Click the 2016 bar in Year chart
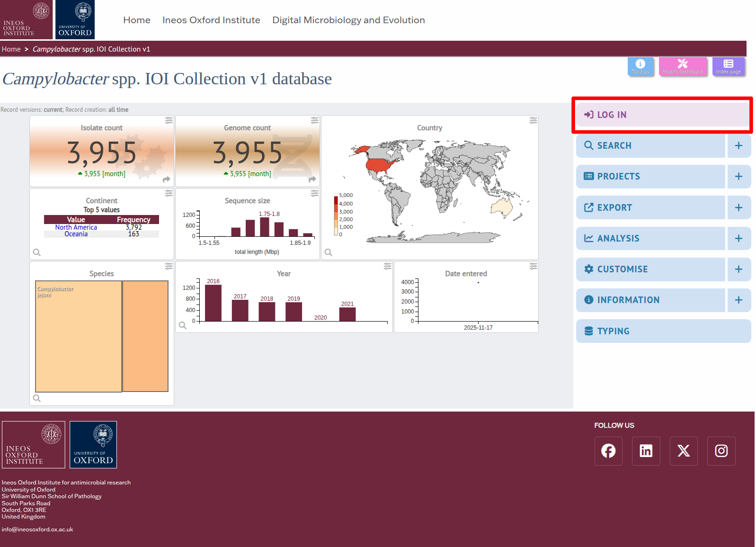 pyautogui.click(x=213, y=303)
